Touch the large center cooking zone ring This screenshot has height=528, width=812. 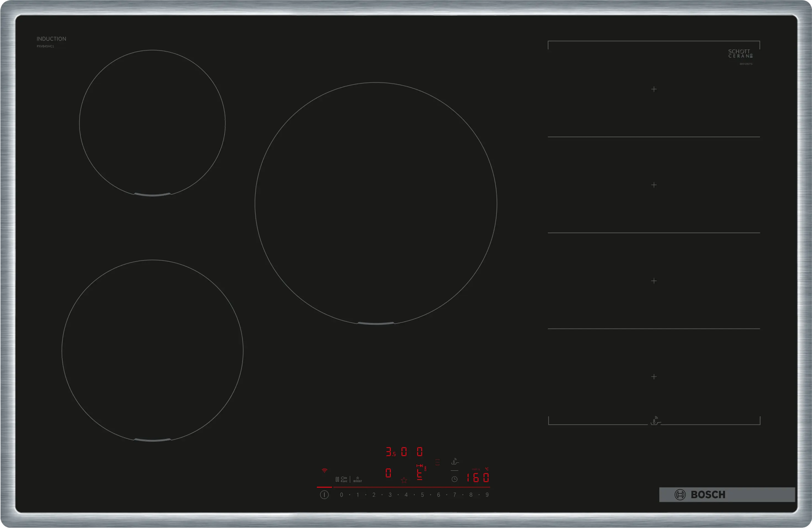point(376,203)
